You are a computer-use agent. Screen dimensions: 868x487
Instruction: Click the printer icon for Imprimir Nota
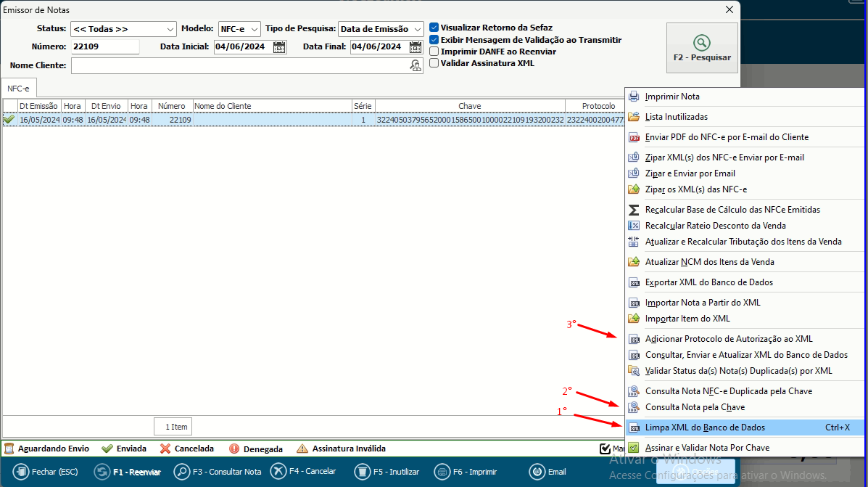pyautogui.click(x=634, y=97)
